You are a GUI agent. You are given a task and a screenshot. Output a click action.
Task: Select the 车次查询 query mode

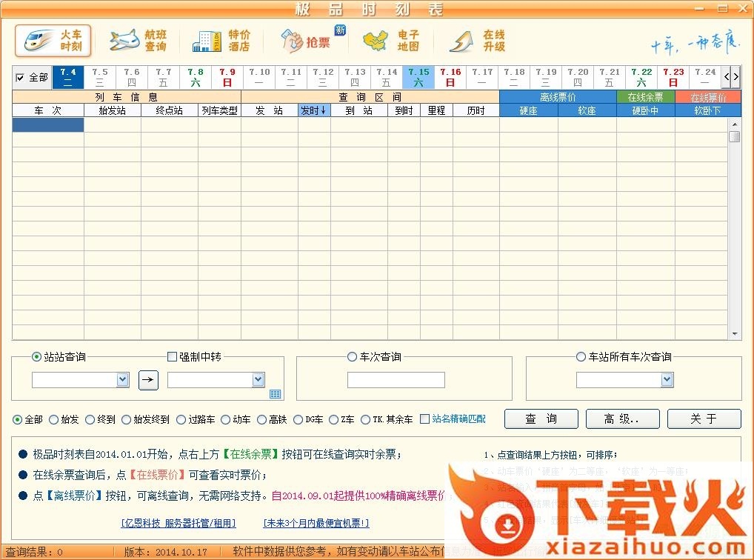pyautogui.click(x=352, y=356)
